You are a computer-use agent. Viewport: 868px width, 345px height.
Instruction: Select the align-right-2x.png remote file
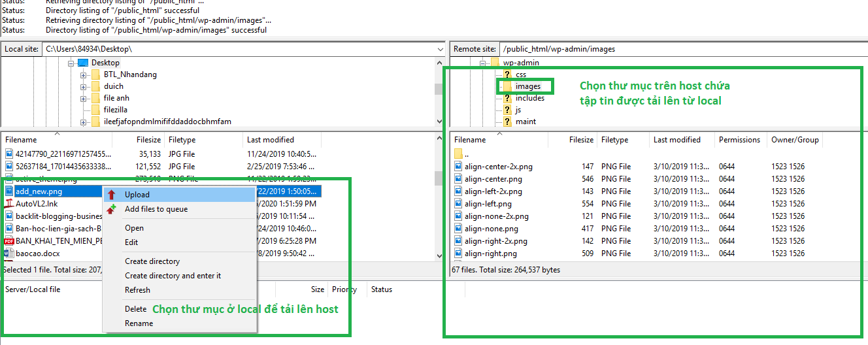coord(496,241)
